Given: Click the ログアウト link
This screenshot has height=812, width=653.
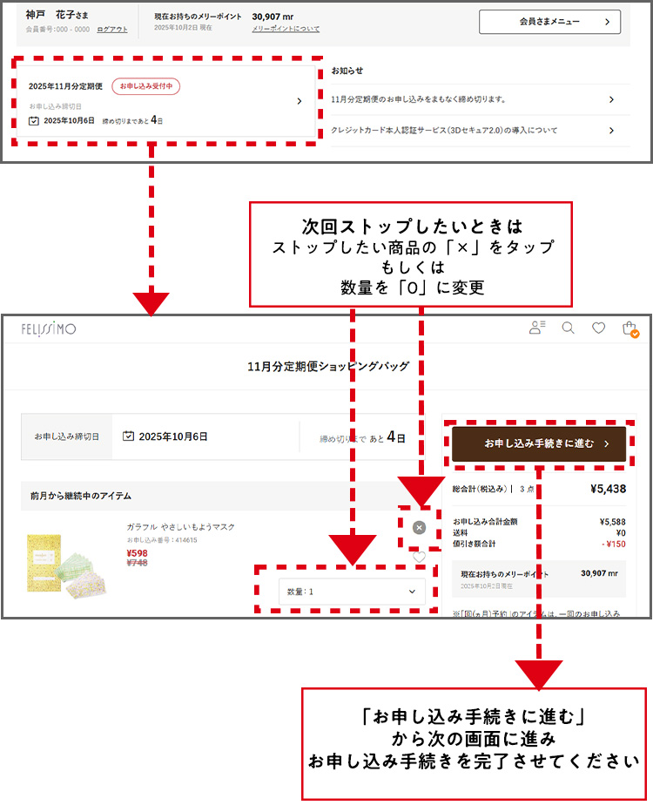Looking at the screenshot, I should pos(111,30).
